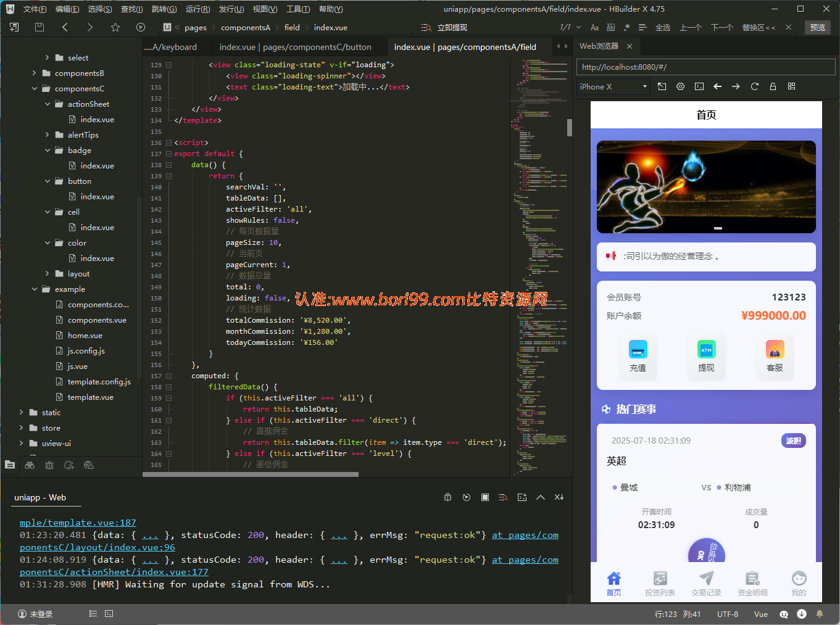Image resolution: width=840 pixels, height=625 pixels.
Task: Click the bug debug icon in sidebar footer
Action: (x=49, y=465)
